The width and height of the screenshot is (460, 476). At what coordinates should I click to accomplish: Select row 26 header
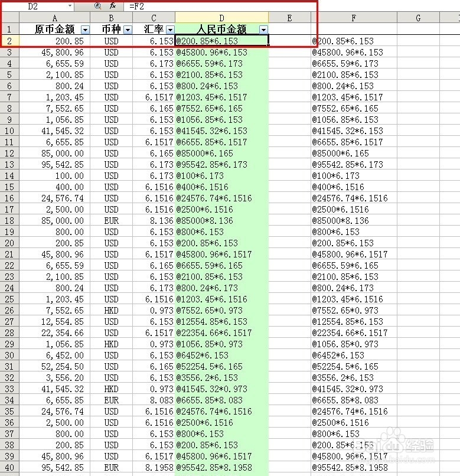[9, 310]
